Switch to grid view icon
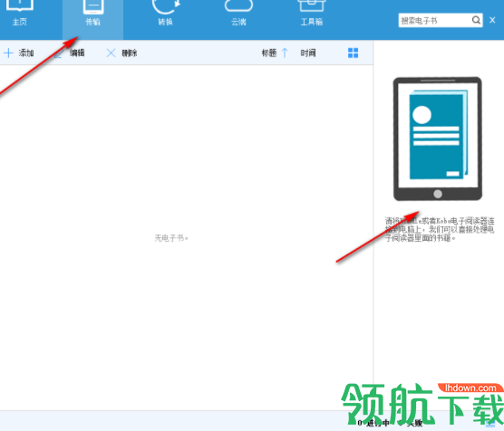This screenshot has height=431, width=504. coord(353,53)
